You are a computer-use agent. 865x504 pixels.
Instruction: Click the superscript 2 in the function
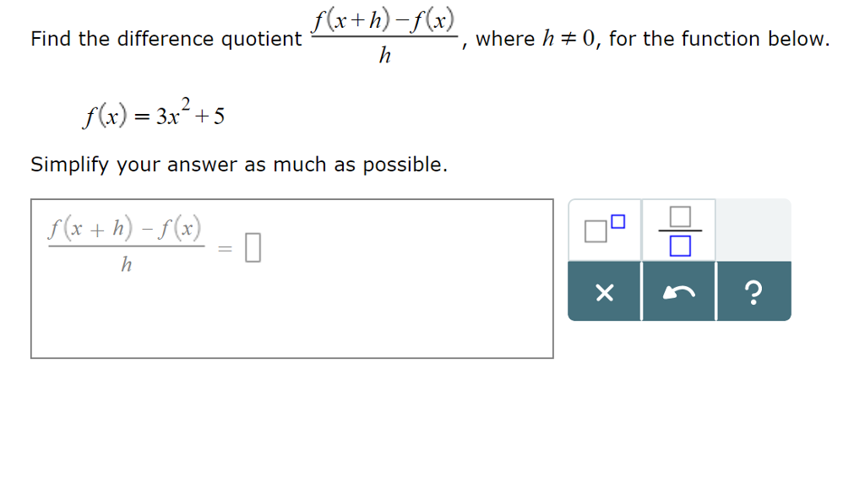(x=185, y=104)
